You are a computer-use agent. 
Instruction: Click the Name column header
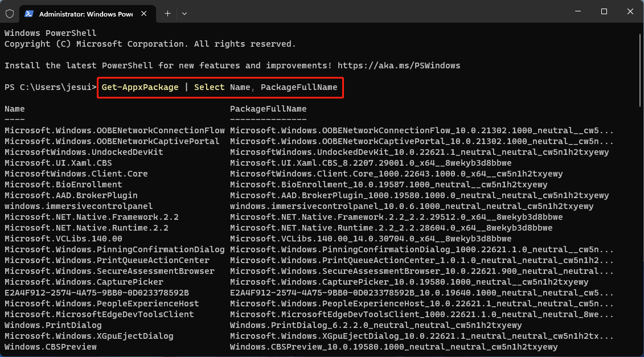[14, 109]
